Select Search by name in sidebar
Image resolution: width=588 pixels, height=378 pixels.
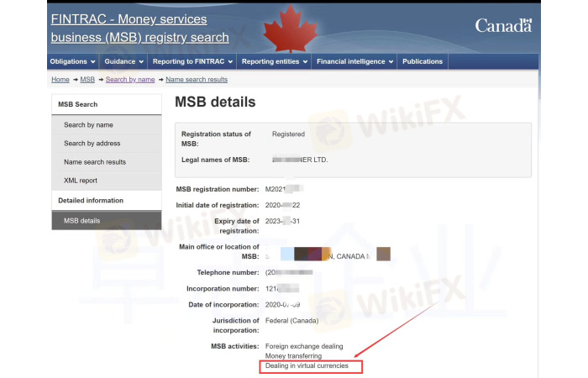(x=88, y=125)
